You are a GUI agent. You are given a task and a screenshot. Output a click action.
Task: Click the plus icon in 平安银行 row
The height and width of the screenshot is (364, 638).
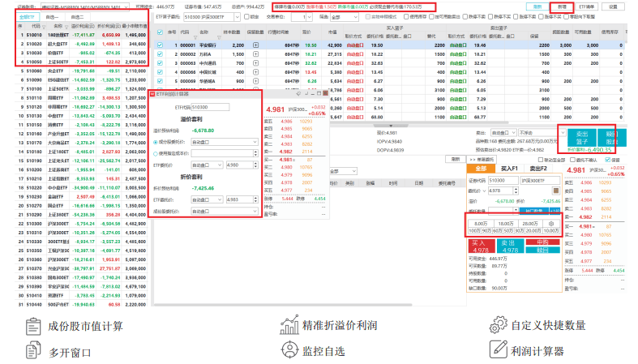pos(255,45)
